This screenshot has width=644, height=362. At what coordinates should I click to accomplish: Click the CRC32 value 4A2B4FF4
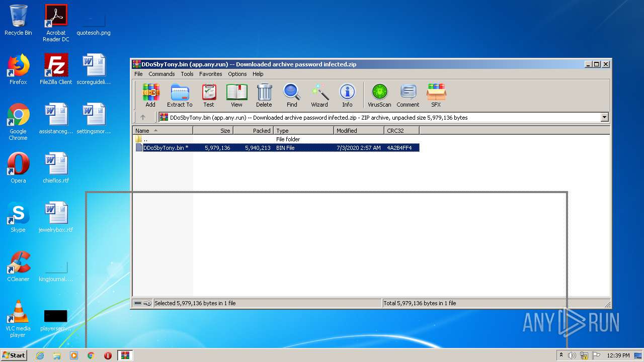399,148
